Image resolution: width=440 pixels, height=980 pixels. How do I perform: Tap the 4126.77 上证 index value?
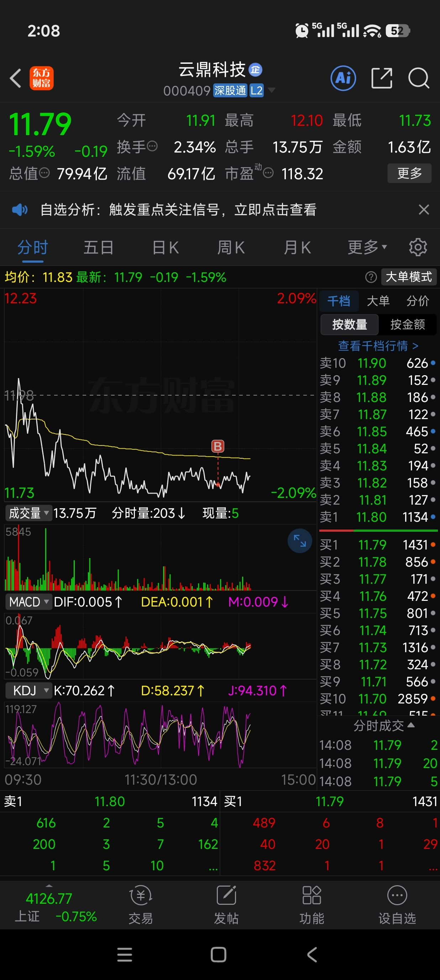click(49, 899)
